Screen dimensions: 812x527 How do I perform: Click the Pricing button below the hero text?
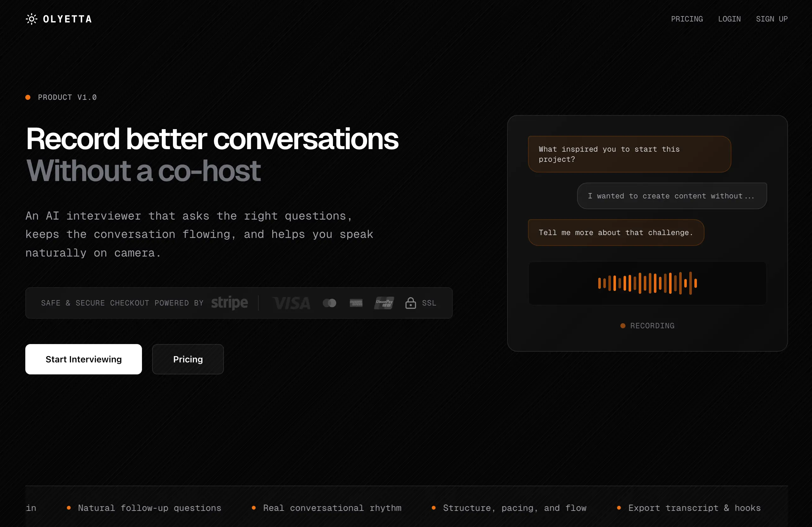(188, 359)
